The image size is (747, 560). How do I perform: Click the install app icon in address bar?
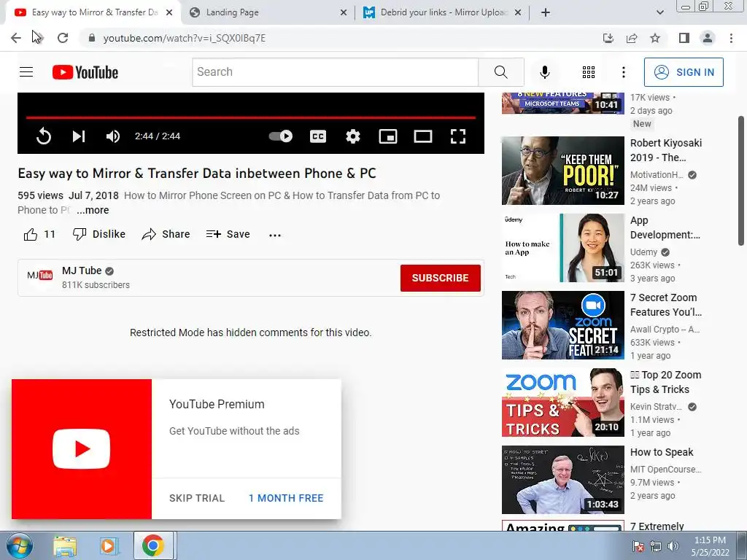(x=608, y=38)
